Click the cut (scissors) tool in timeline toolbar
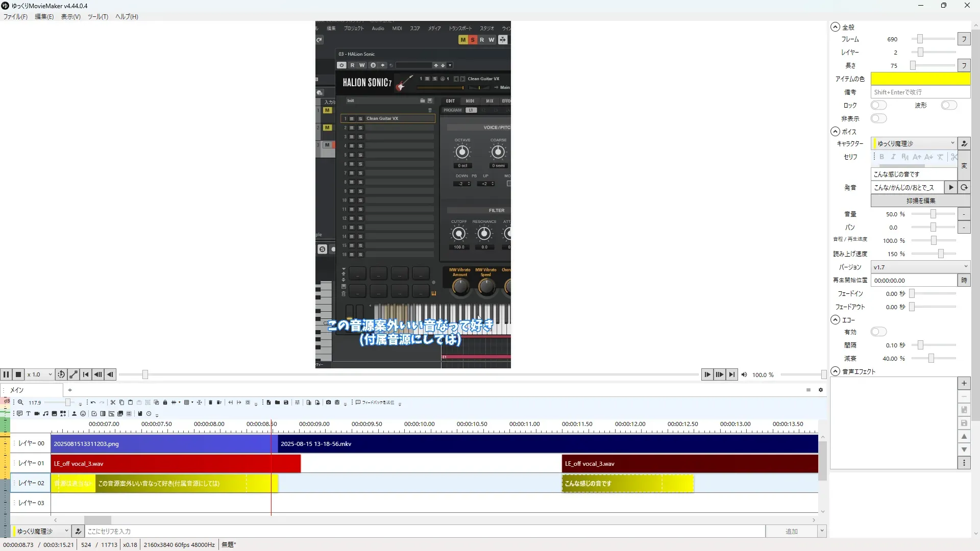Image resolution: width=980 pixels, height=551 pixels. (113, 403)
